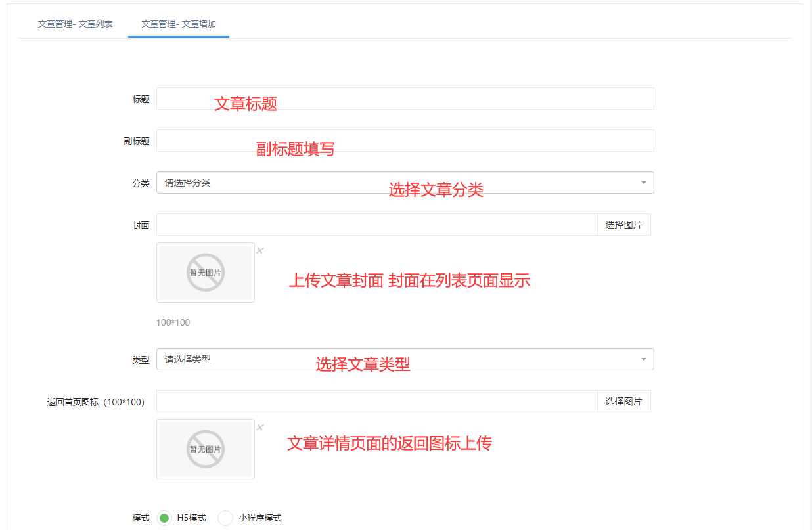Screen dimensions: 812x530
Task: Click the 模式 field label
Action: pyautogui.click(x=141, y=518)
